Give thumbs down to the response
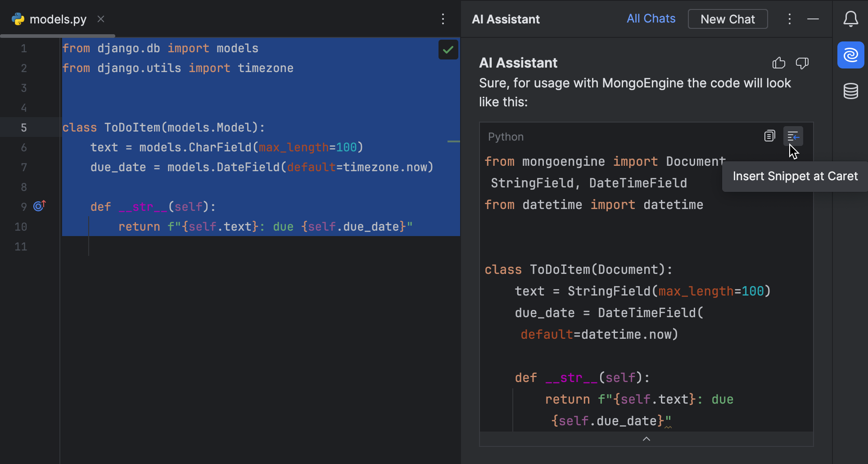This screenshot has height=464, width=868. click(802, 63)
